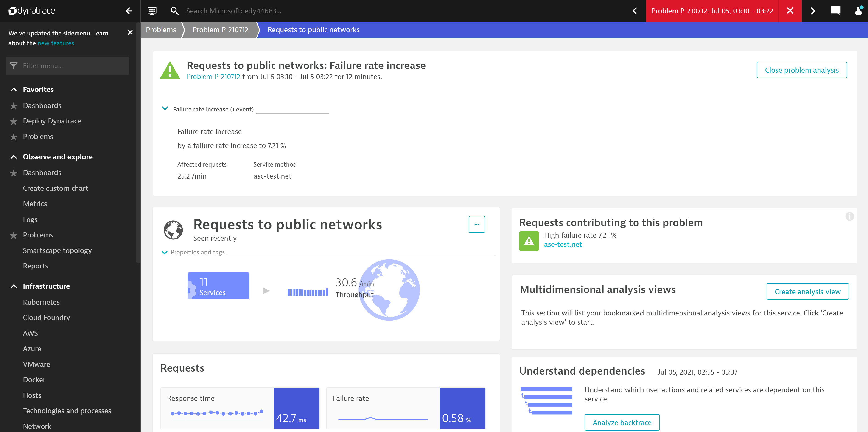
Task: Click the search magnifier icon
Action: [x=174, y=11]
